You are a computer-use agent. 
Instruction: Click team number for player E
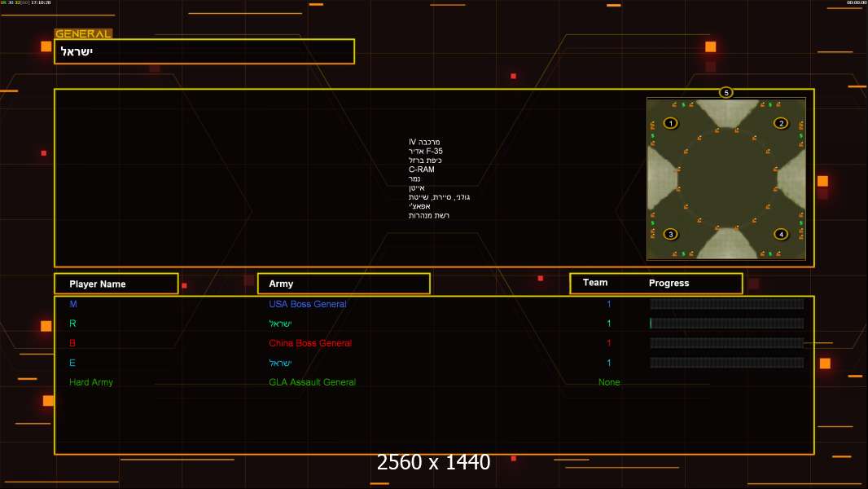point(609,363)
